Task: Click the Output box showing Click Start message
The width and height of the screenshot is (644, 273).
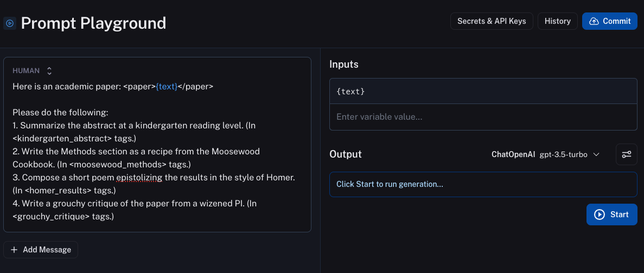Action: click(483, 184)
